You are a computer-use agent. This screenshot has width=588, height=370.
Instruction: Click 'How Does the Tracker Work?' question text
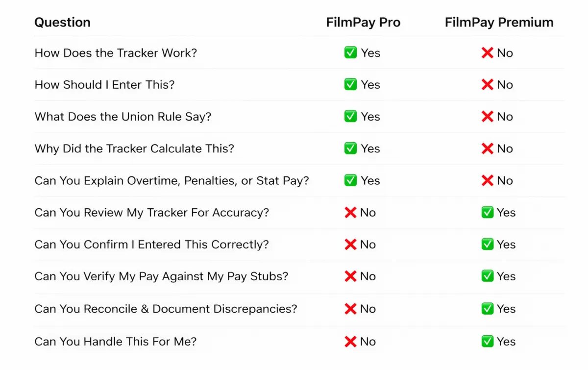[x=116, y=53]
